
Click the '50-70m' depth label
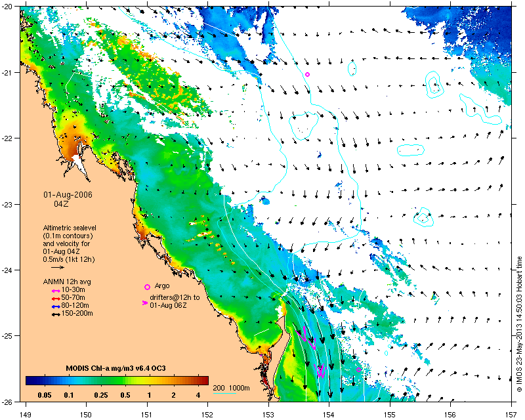click(73, 298)
